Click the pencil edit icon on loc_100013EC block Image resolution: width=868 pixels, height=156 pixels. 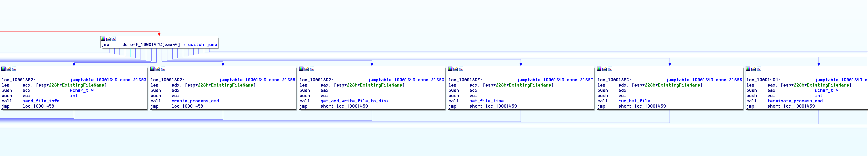coord(605,69)
